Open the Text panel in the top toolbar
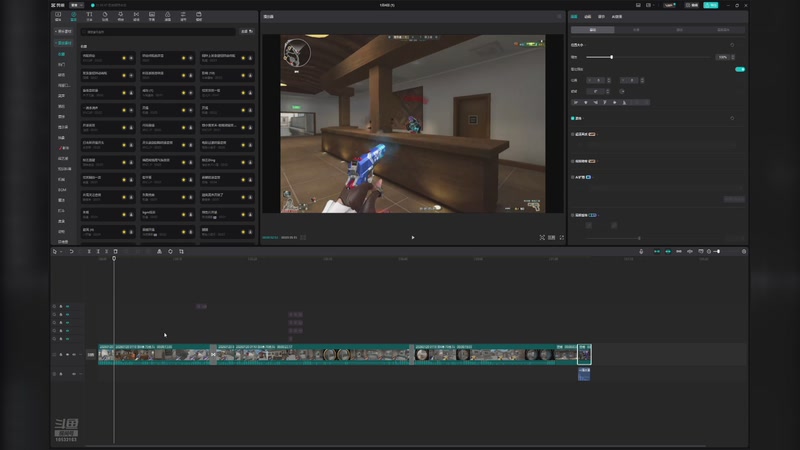The height and width of the screenshot is (450, 800). (89, 17)
